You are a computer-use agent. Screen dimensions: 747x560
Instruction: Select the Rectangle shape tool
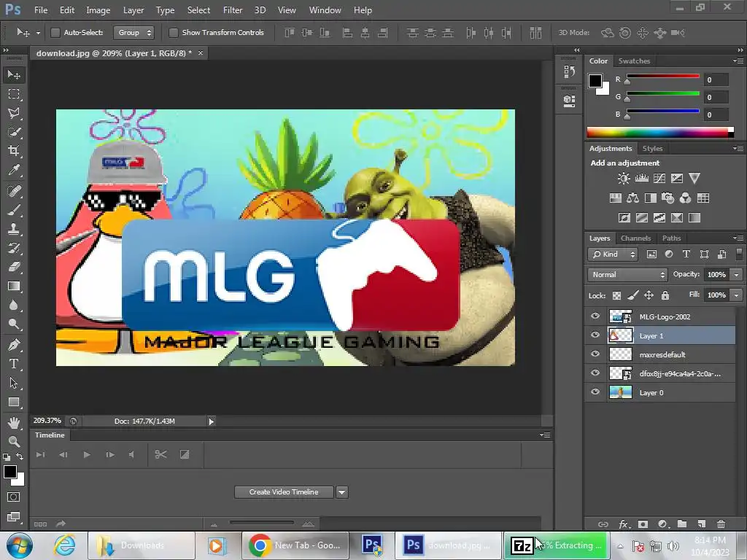click(x=14, y=402)
